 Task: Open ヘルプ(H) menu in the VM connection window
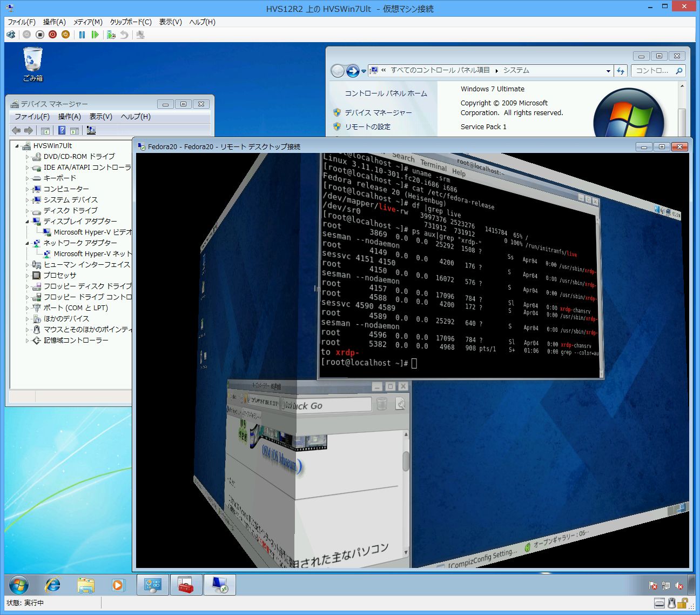[x=203, y=22]
